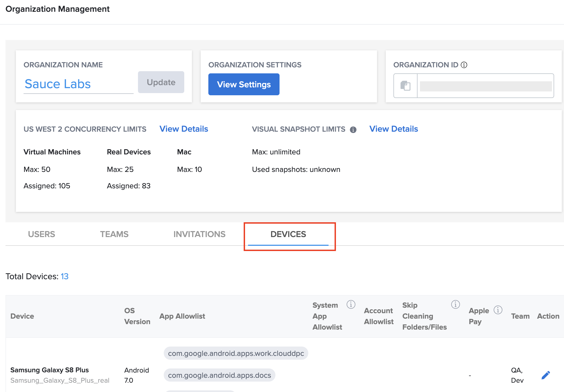Viewport: 564px width, 392px height.
Task: Edit Samsung Galaxy S8 Plus with pencil icon
Action: click(545, 375)
